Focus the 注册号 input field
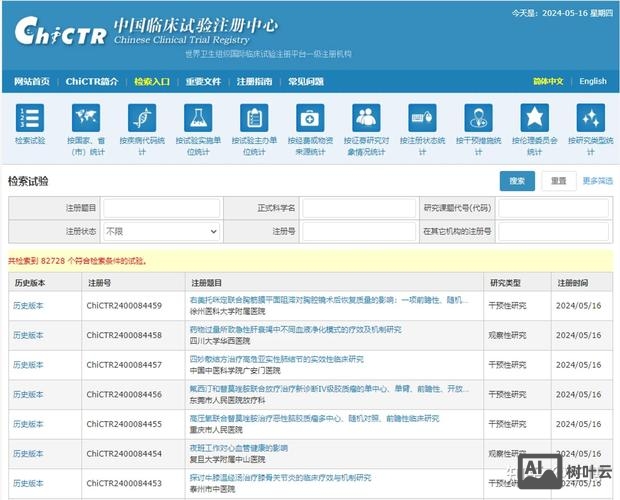 pos(359,231)
